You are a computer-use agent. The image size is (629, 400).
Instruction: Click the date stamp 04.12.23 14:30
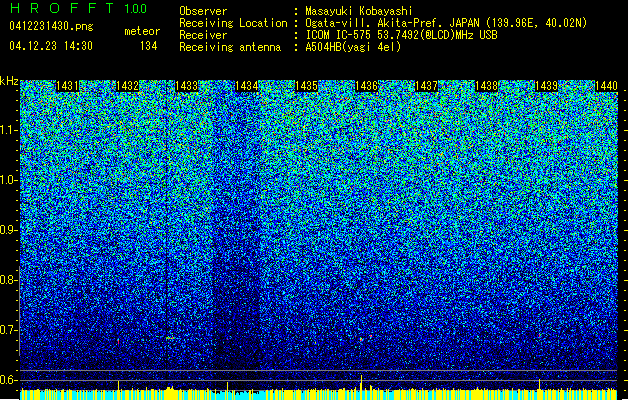51,46
